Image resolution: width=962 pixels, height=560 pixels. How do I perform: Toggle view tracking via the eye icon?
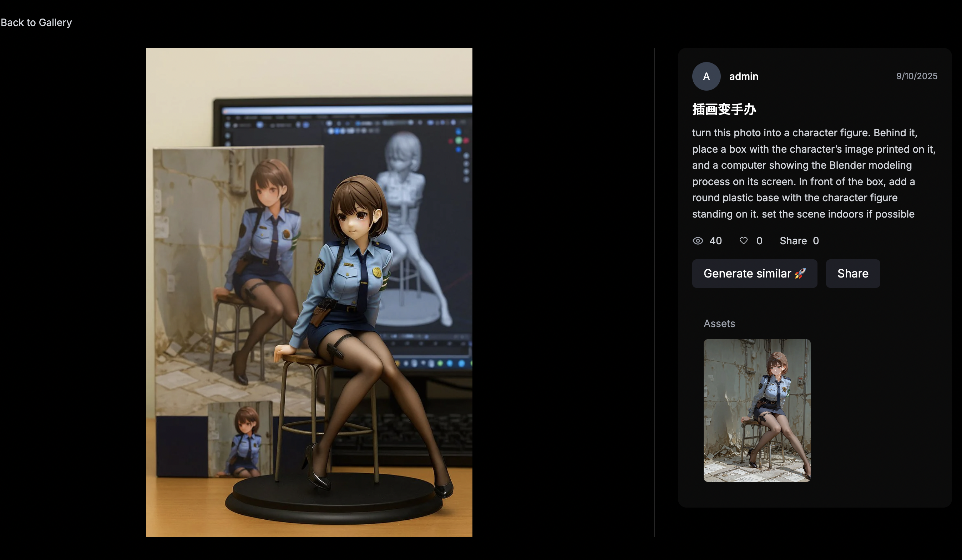(x=698, y=241)
